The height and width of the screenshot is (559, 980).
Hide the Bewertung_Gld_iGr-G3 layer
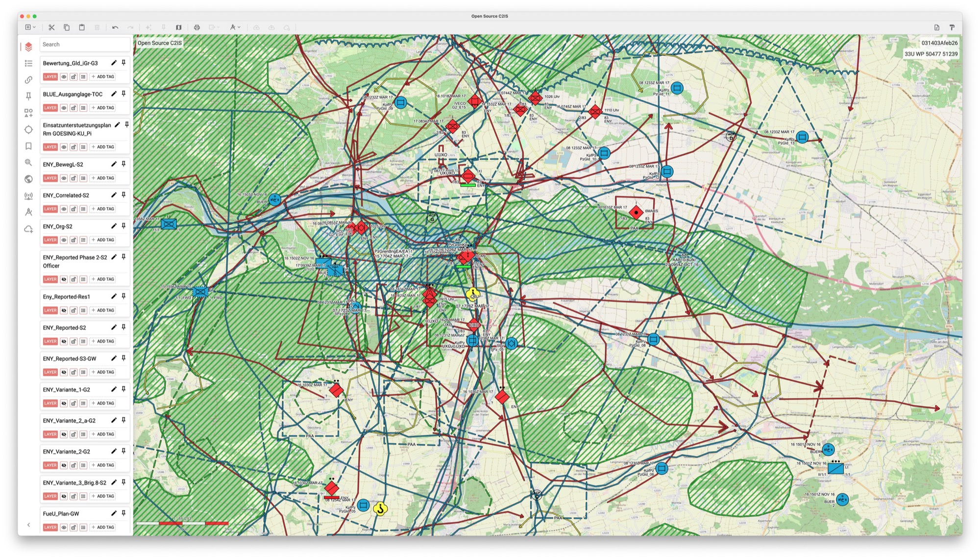[x=64, y=77]
